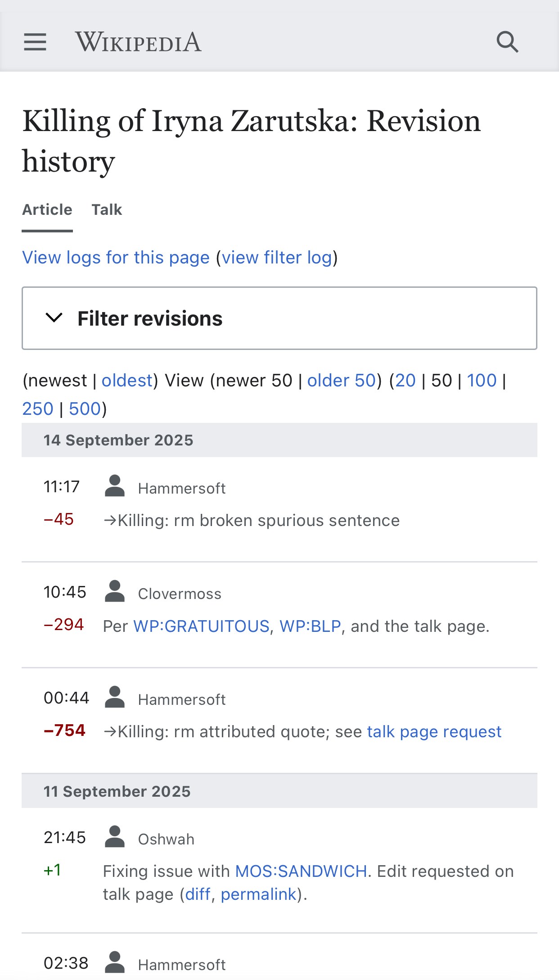This screenshot has width=559, height=980.
Task: Click user icon next to 11:17 Hammersoft
Action: point(115,486)
